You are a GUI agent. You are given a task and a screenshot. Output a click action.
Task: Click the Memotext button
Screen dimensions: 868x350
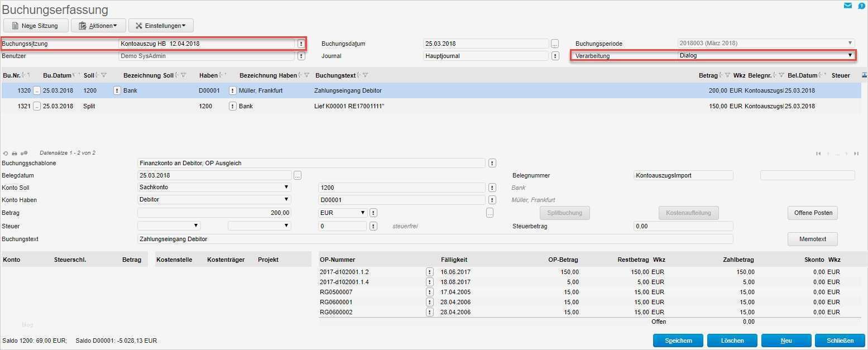pos(813,239)
